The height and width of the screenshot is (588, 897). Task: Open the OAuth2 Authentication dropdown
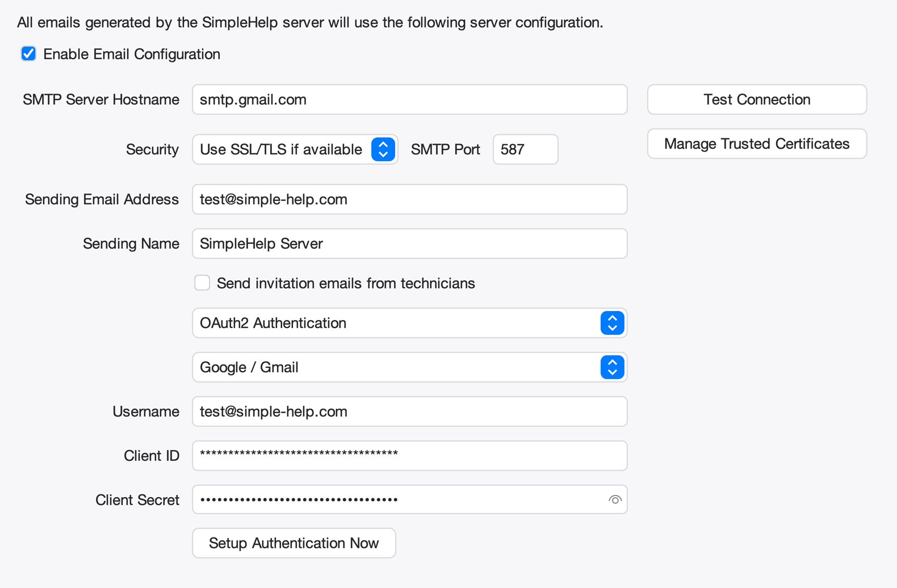410,323
